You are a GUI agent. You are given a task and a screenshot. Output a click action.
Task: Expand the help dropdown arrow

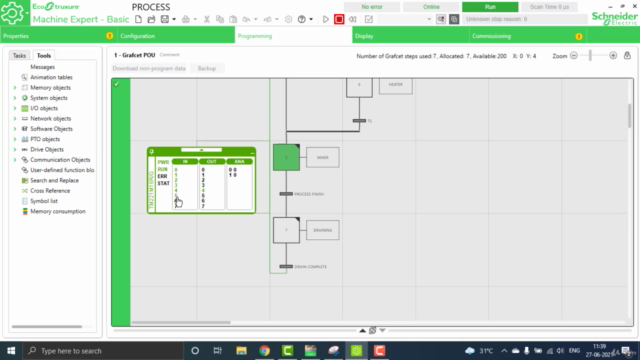[311, 19]
